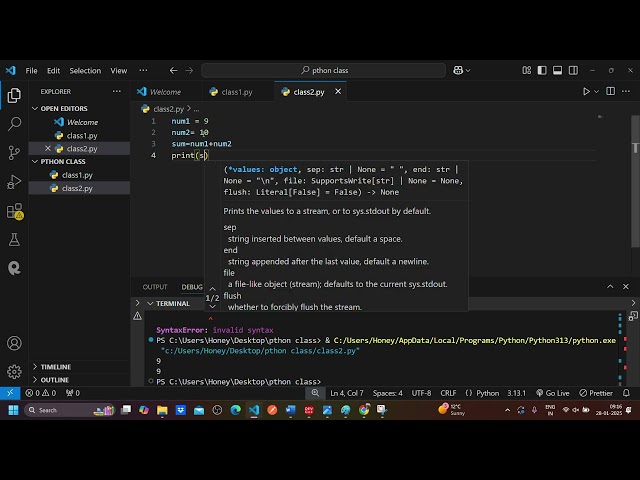This screenshot has height=480, width=640.
Task: Open the Run and Debug view
Action: coord(14,182)
